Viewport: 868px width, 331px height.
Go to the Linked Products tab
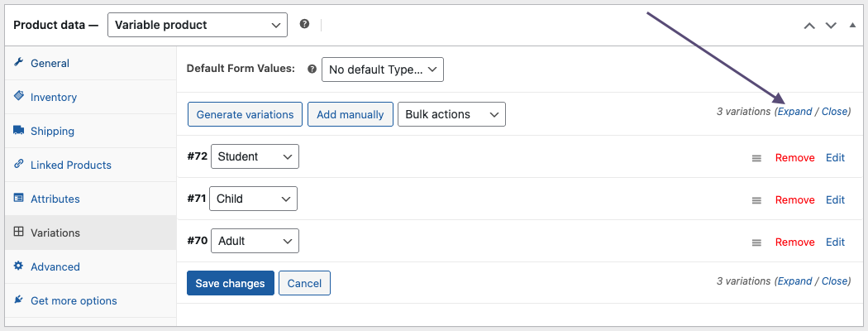[x=71, y=165]
